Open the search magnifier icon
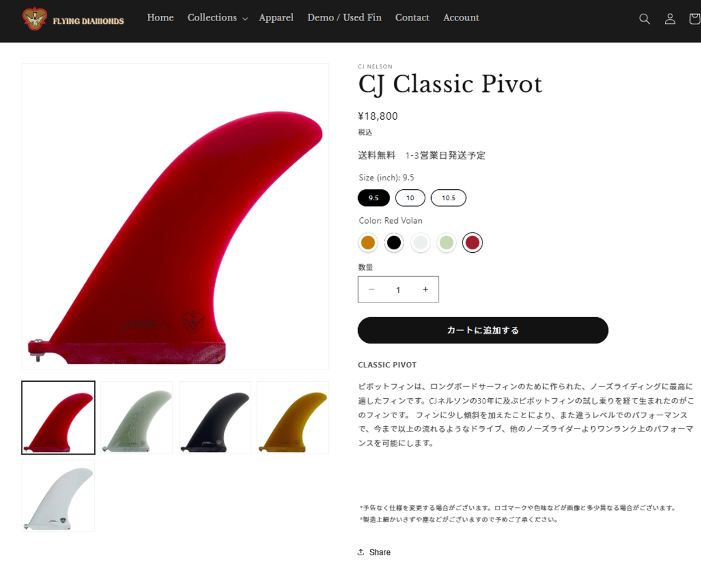Viewport: 701px width, 588px height. click(x=644, y=19)
